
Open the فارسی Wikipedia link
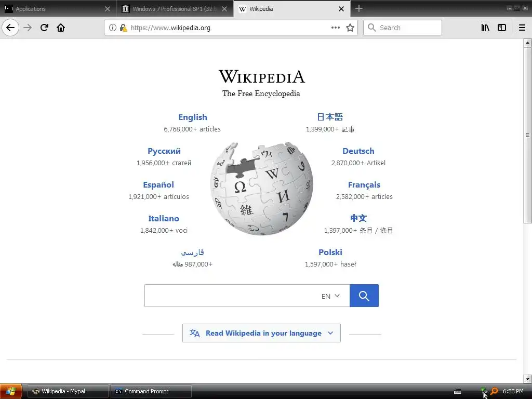click(x=192, y=252)
